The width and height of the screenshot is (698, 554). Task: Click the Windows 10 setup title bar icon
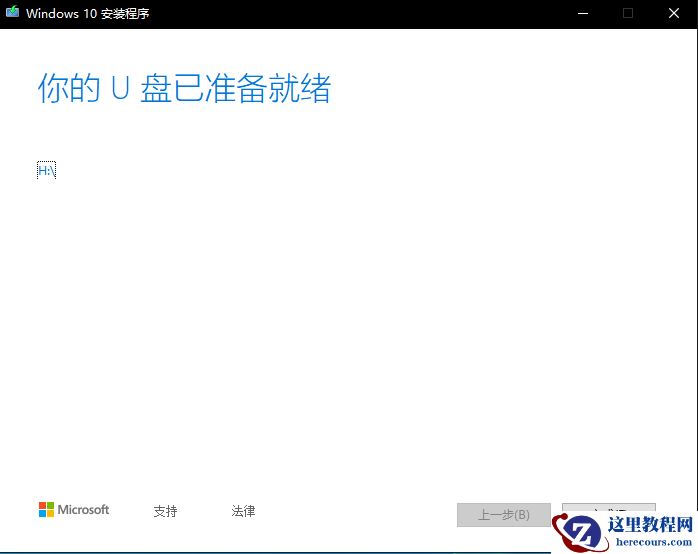pos(12,12)
